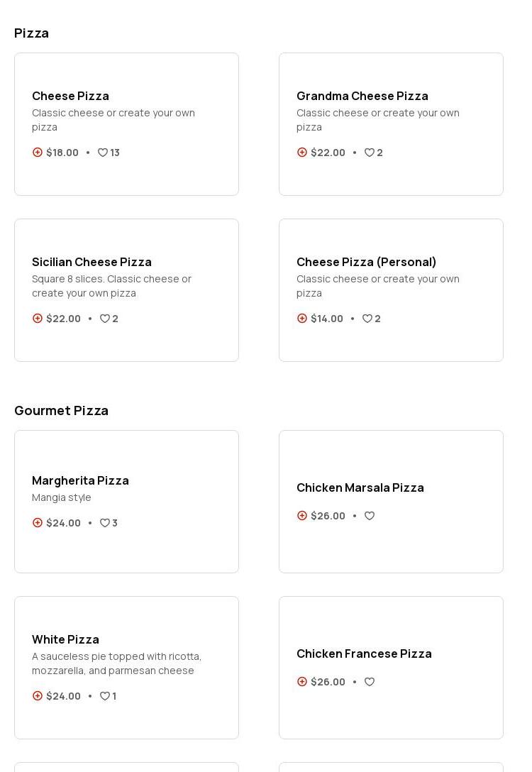532x772 pixels.
Task: Heart the Chicken Francese Pizza
Action: click(370, 682)
